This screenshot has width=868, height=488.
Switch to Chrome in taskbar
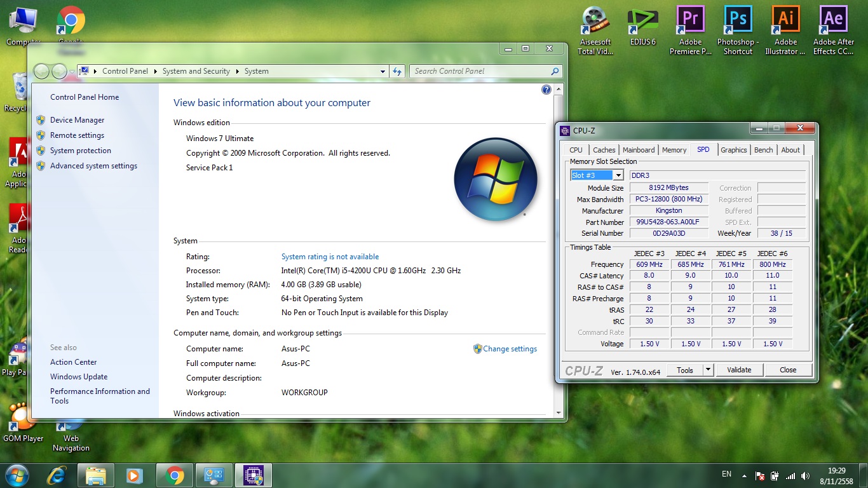pyautogui.click(x=175, y=475)
